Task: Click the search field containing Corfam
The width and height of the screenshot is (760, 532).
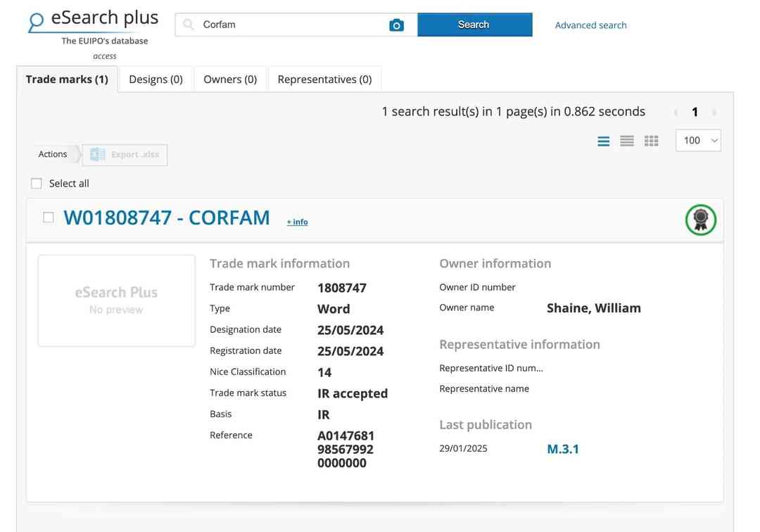Action: pyautogui.click(x=289, y=25)
